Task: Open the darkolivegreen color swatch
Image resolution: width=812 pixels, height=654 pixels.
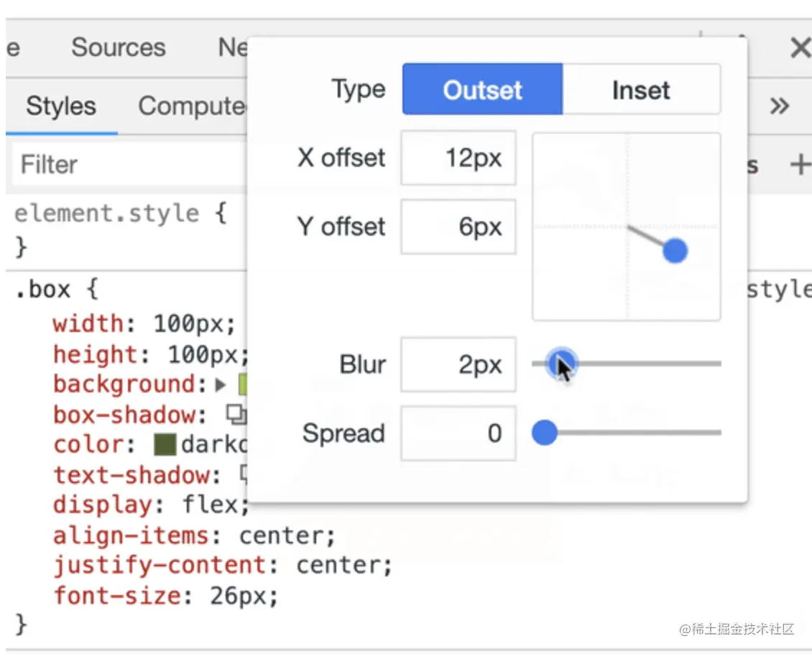Action: point(165,444)
